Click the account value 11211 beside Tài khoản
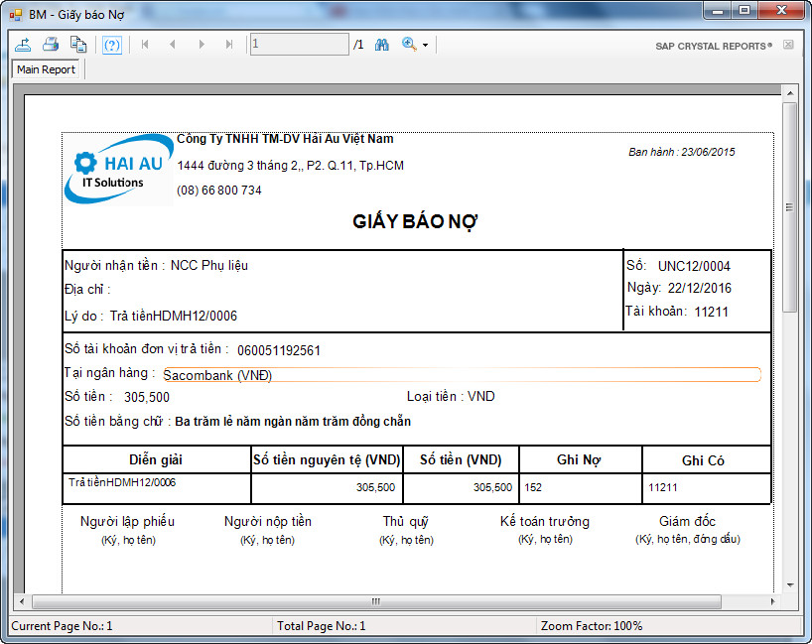 (711, 312)
